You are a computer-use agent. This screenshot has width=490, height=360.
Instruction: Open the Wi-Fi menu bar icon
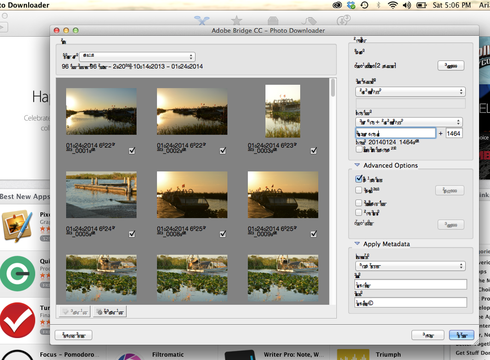[393, 5]
